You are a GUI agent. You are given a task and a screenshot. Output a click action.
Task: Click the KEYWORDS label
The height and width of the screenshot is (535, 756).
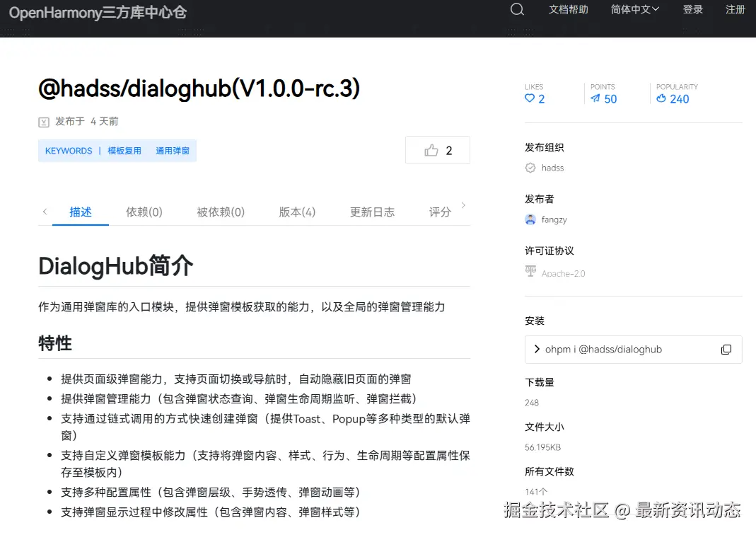[x=69, y=151]
